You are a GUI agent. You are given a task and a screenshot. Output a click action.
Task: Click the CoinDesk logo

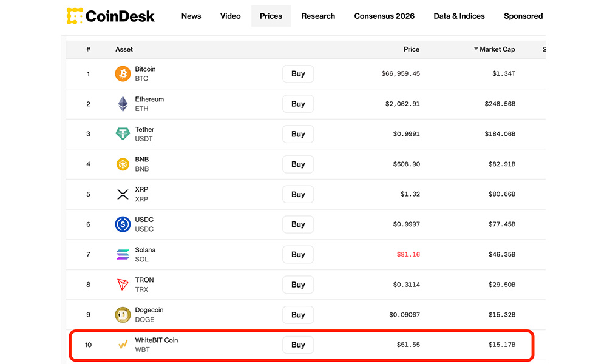tap(110, 16)
